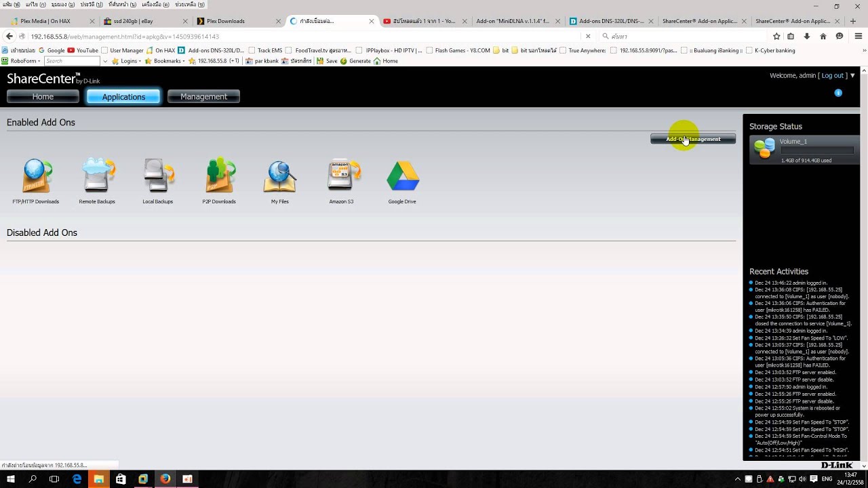Select the Applications tab

[x=123, y=97]
